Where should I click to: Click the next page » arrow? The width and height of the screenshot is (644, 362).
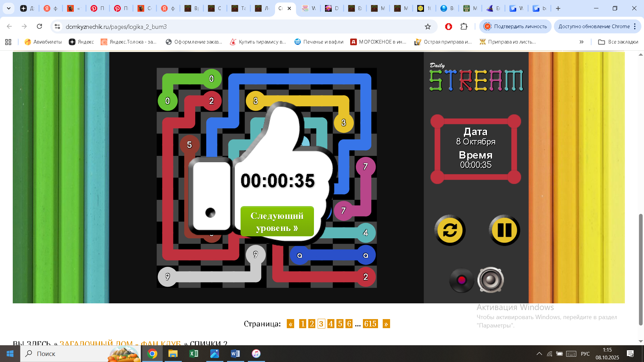(386, 324)
